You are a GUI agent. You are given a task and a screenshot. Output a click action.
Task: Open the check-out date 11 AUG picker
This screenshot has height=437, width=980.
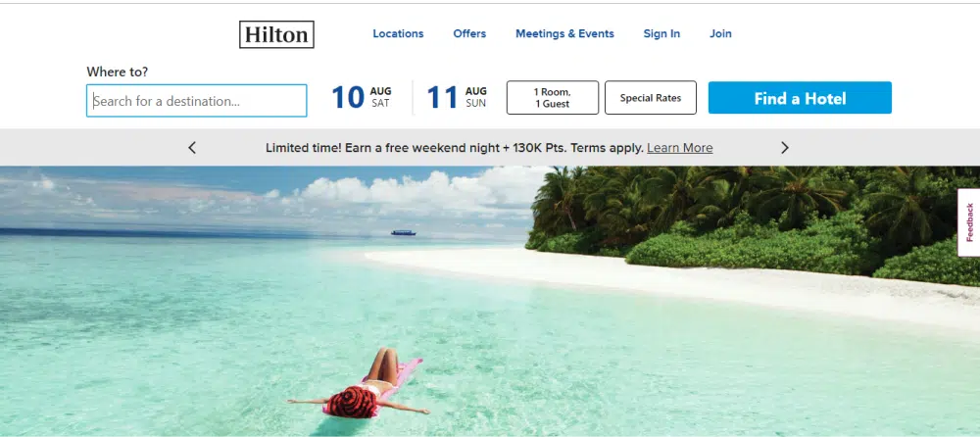tap(457, 98)
